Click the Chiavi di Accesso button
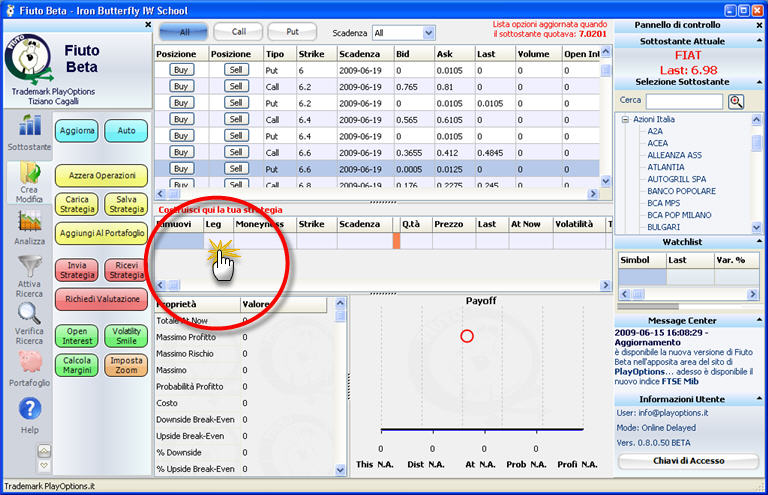This screenshot has width=768, height=495. [688, 461]
